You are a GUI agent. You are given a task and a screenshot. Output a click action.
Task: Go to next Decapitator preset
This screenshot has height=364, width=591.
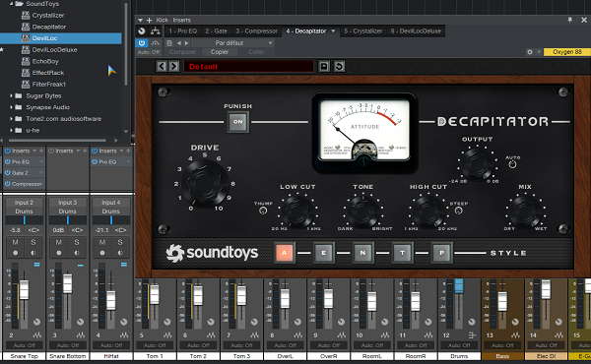pyautogui.click(x=173, y=67)
